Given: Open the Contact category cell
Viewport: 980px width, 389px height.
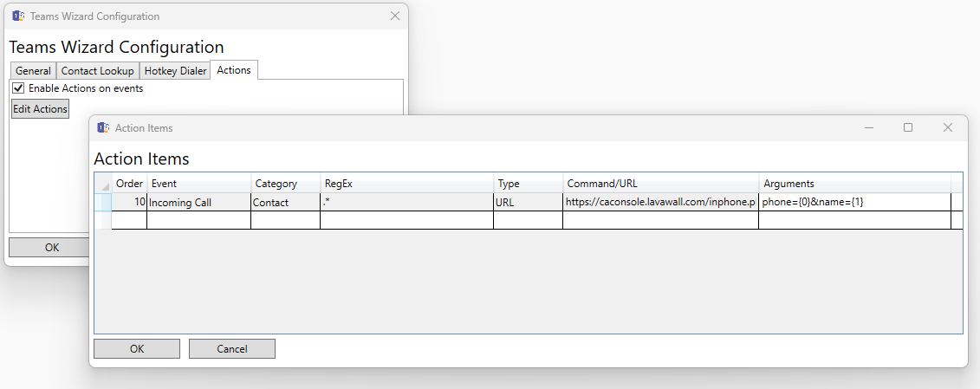Looking at the screenshot, I should pyautogui.click(x=285, y=202).
